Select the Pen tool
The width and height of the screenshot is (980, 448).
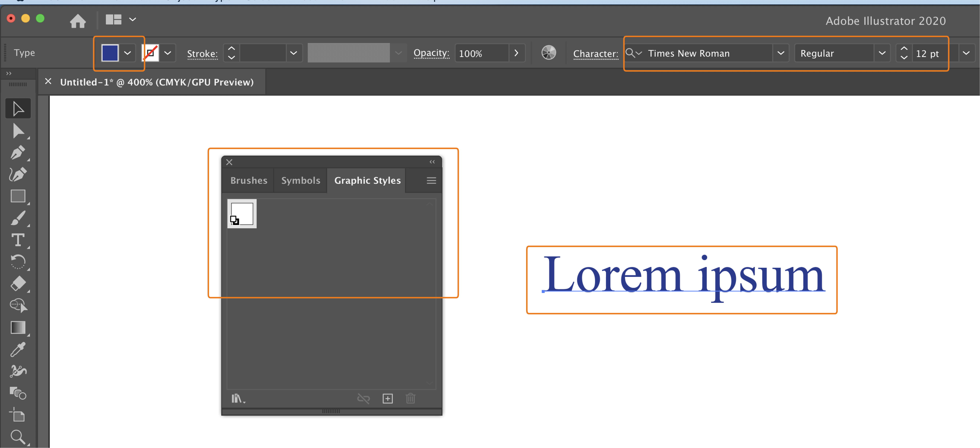point(18,153)
